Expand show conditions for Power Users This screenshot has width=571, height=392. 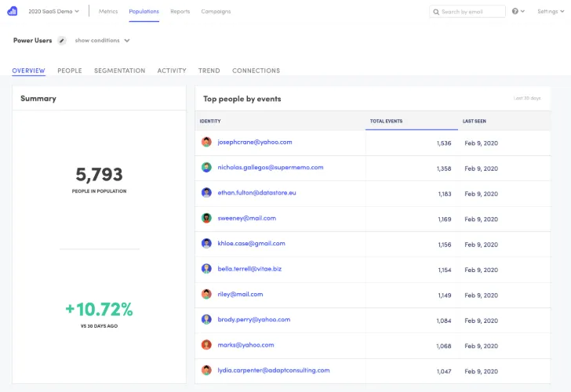pyautogui.click(x=102, y=41)
